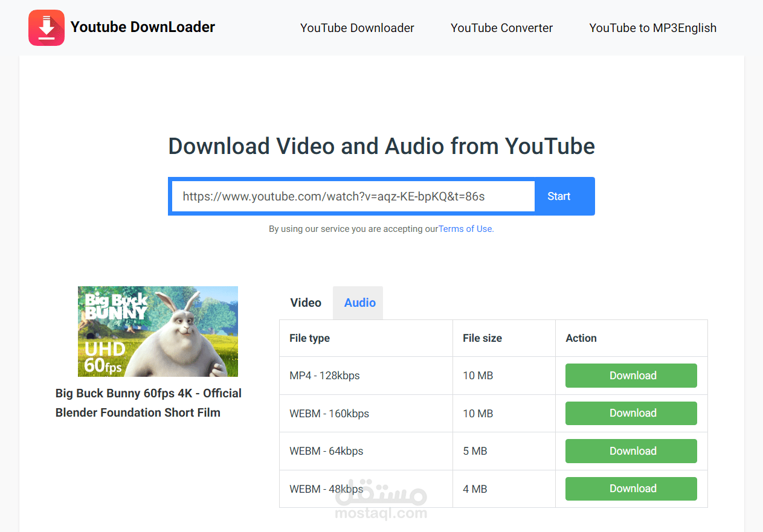Click the red download arrow icon in logo

[47, 27]
